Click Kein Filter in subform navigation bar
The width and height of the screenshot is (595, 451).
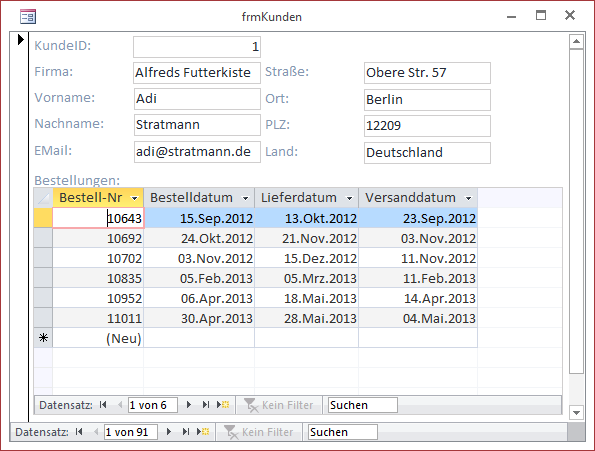point(279,405)
